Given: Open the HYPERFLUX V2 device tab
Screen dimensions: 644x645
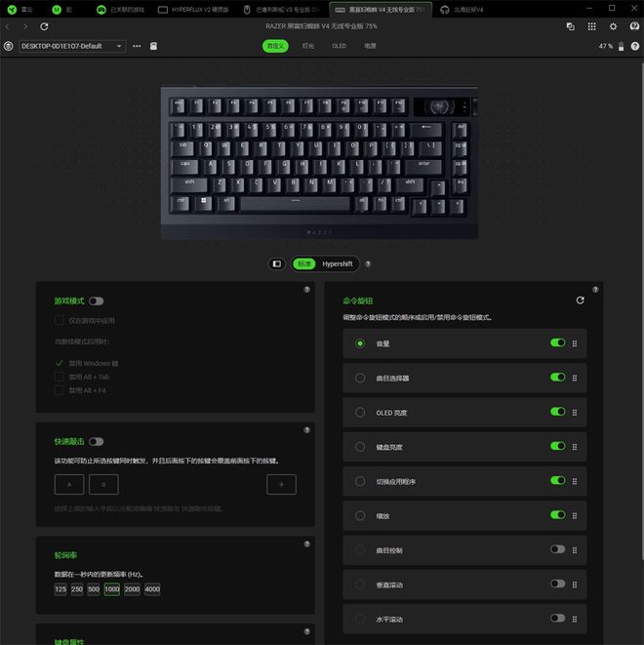Looking at the screenshot, I should tap(193, 9).
